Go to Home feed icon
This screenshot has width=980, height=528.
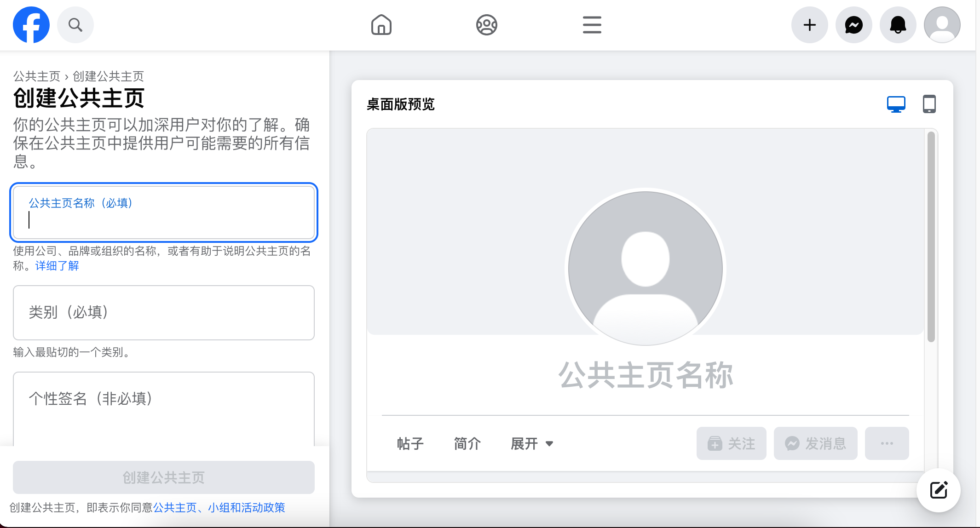381,25
